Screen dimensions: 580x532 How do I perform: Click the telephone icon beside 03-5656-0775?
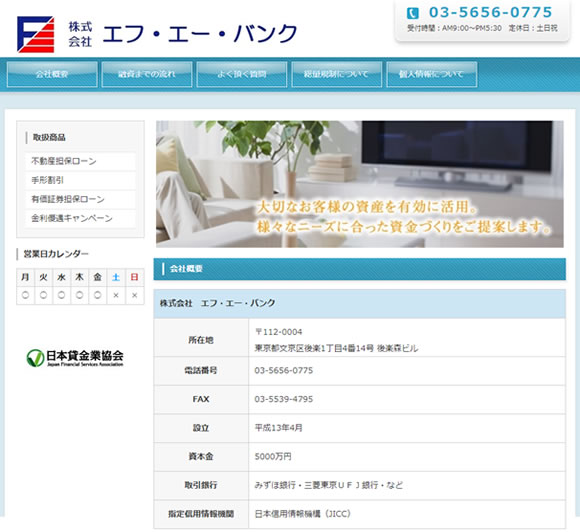pyautogui.click(x=412, y=13)
